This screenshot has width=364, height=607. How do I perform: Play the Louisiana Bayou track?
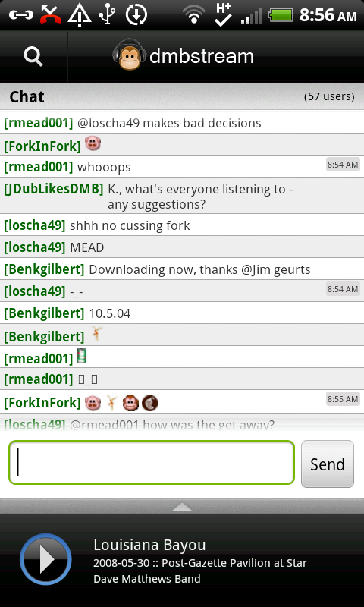(x=45, y=559)
